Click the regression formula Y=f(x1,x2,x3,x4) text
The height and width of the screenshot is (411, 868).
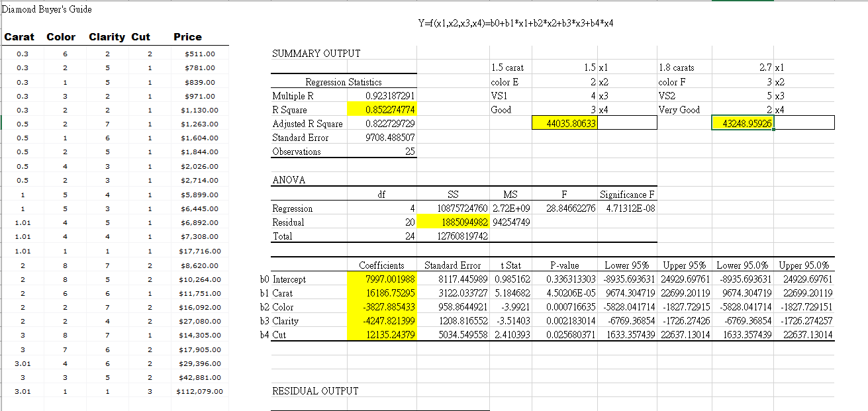click(515, 23)
